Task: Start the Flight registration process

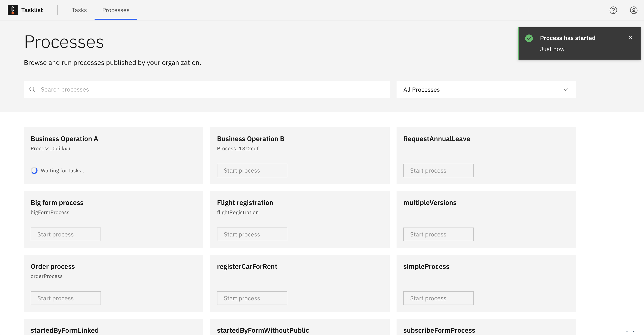Action: tap(252, 234)
